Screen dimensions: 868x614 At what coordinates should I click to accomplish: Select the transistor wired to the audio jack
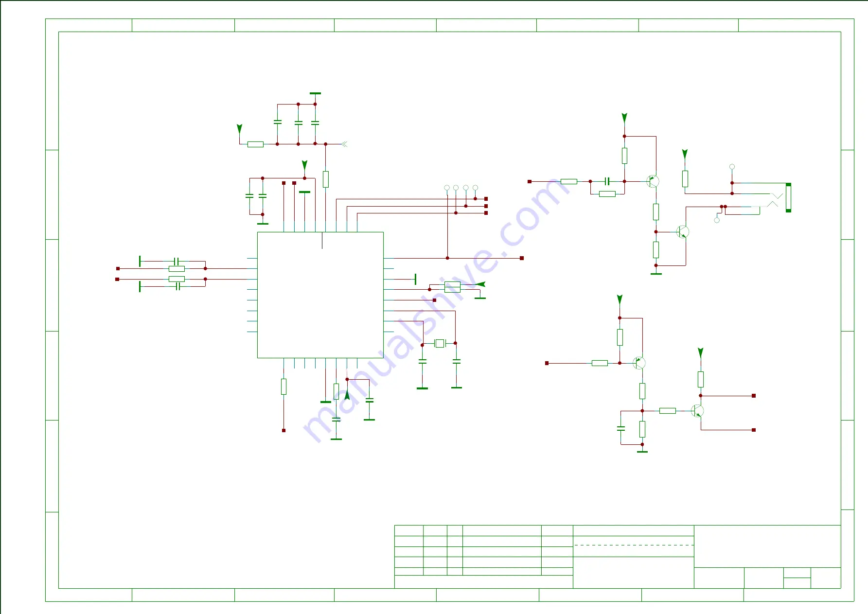click(683, 232)
